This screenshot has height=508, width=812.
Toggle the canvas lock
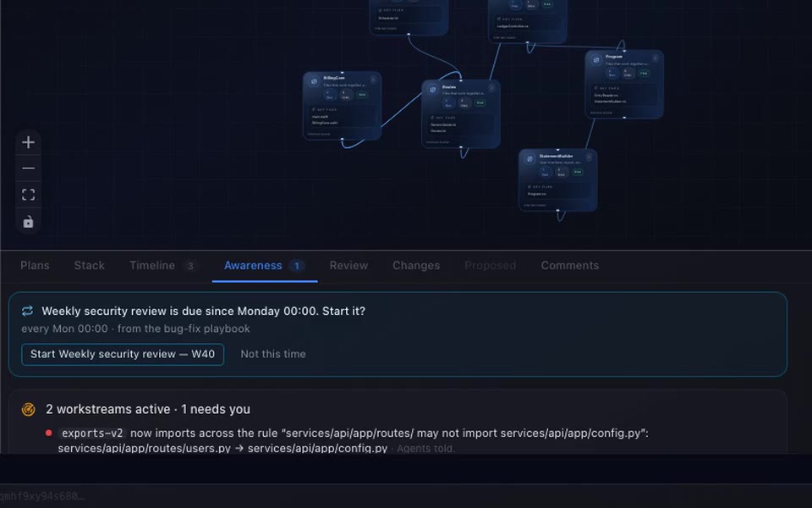click(x=29, y=221)
